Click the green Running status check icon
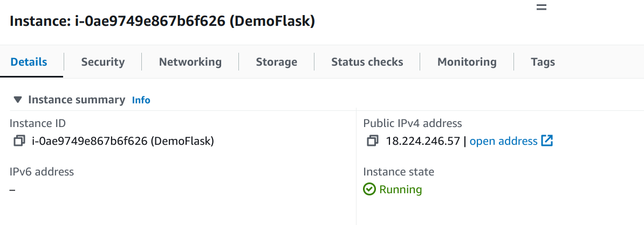 tap(369, 189)
